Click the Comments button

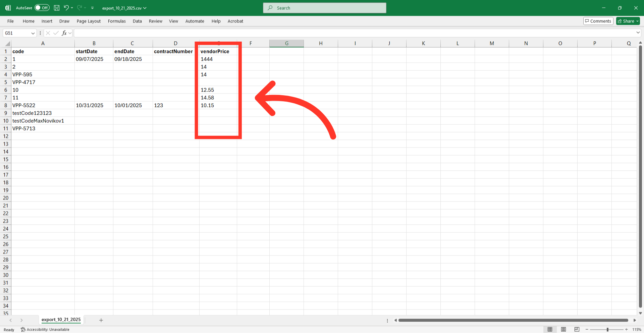[598, 21]
